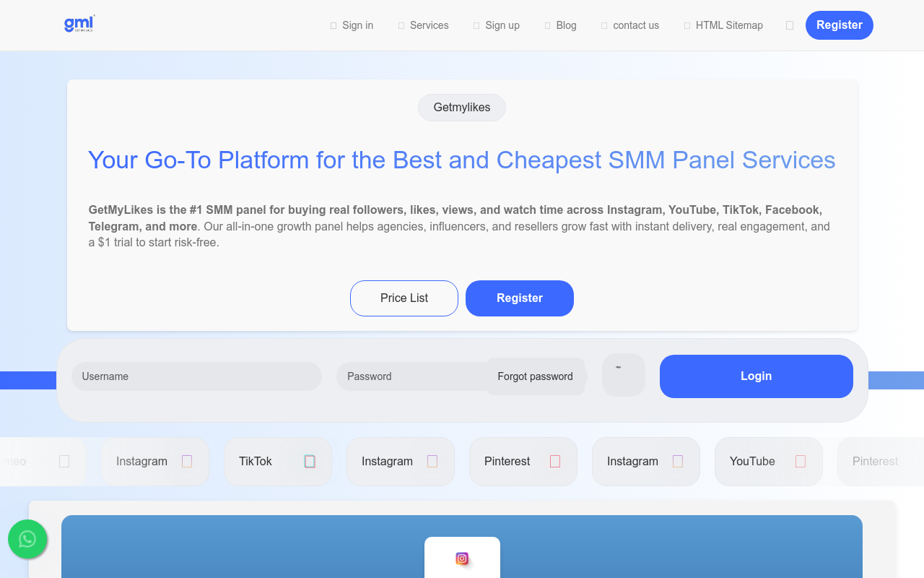Click the paragraph starting 'GetMyLikes is the #1 SMM panel'

pos(461,226)
